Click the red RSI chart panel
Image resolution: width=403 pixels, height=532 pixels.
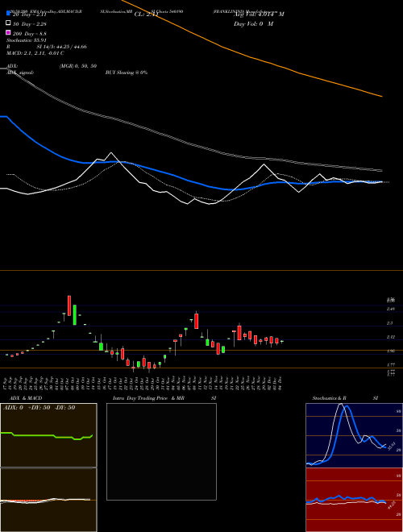click(354, 500)
